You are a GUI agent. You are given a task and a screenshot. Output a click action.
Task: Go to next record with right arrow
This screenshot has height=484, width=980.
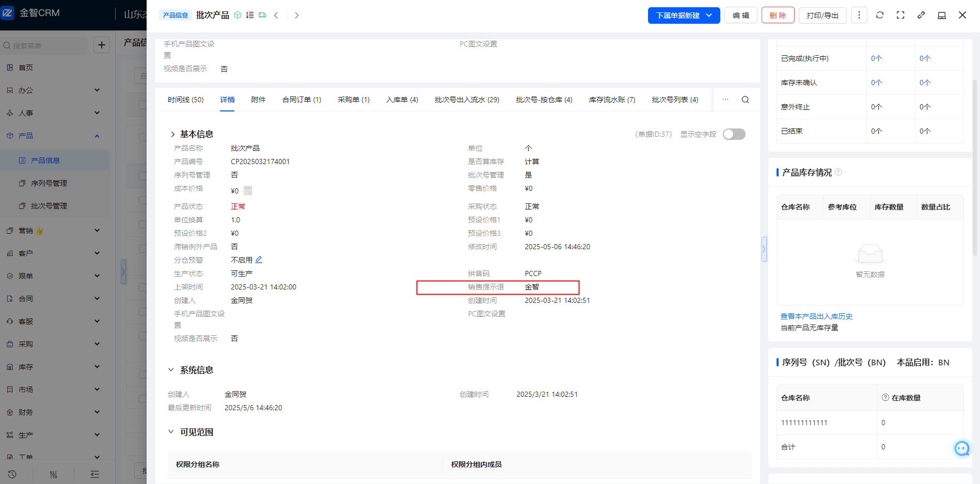point(296,15)
